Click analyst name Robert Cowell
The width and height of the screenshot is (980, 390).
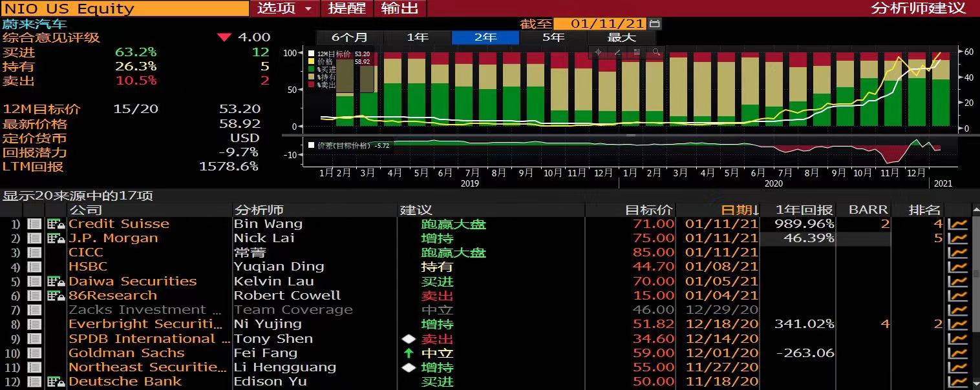287,296
